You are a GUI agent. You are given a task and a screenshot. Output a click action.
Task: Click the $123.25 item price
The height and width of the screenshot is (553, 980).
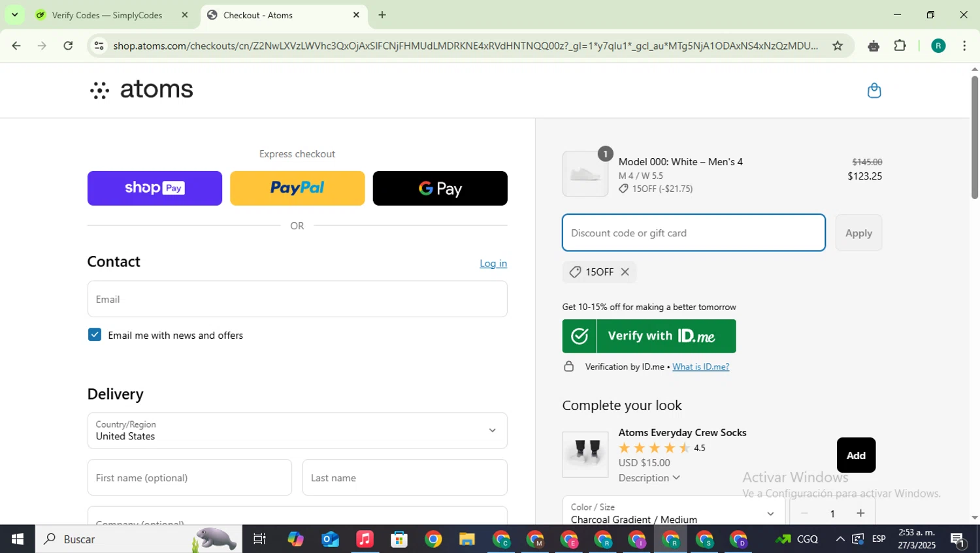click(864, 176)
